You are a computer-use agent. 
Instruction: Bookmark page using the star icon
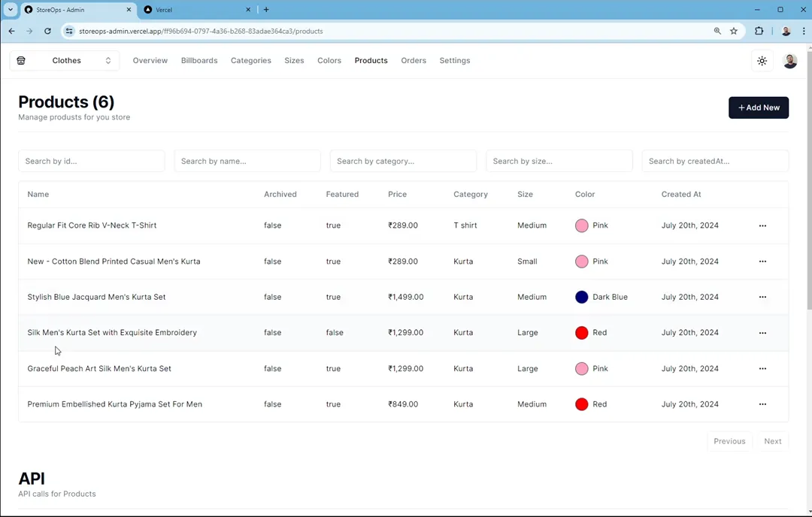(x=734, y=31)
